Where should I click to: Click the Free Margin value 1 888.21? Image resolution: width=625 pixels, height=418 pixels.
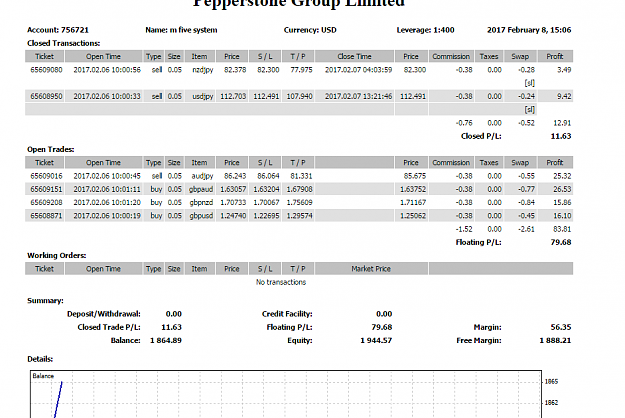555,341
